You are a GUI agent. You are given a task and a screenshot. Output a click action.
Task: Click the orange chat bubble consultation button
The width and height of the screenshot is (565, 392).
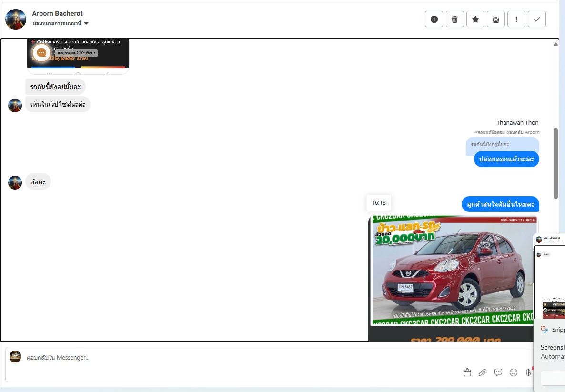point(41,52)
